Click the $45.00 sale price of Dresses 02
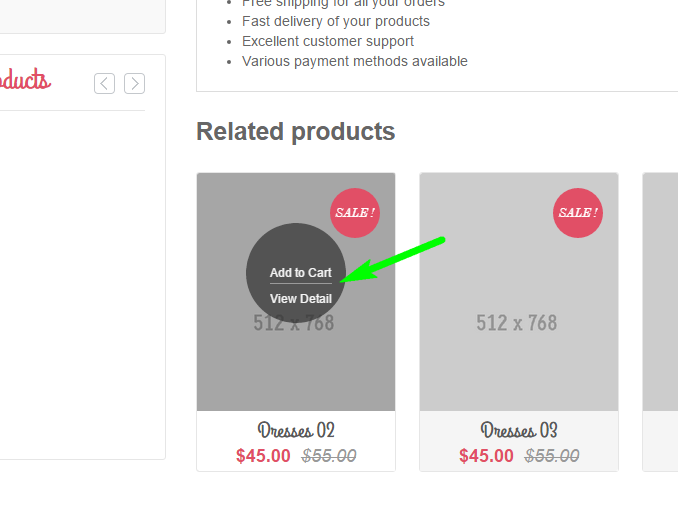This screenshot has height=530, width=678. click(x=263, y=456)
